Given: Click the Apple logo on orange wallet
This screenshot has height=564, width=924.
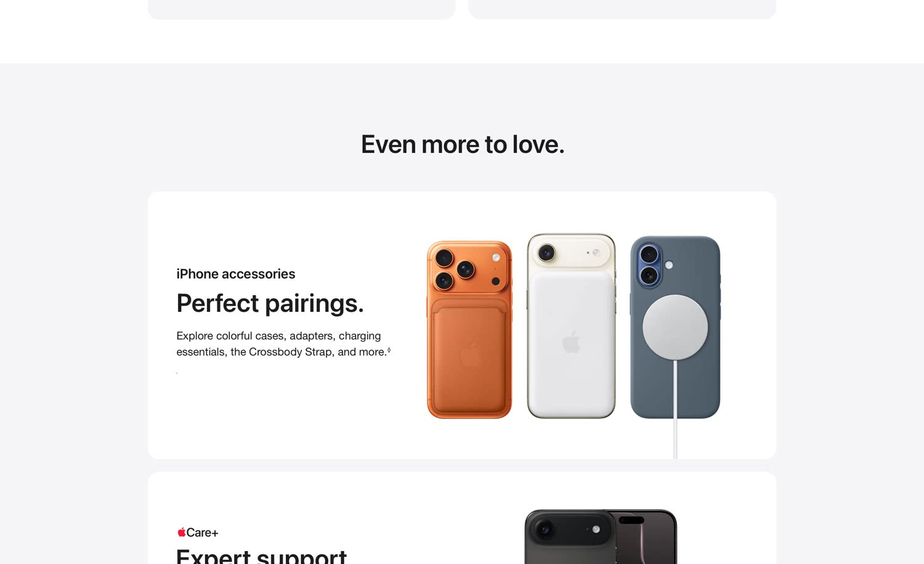Looking at the screenshot, I should tap(471, 354).
